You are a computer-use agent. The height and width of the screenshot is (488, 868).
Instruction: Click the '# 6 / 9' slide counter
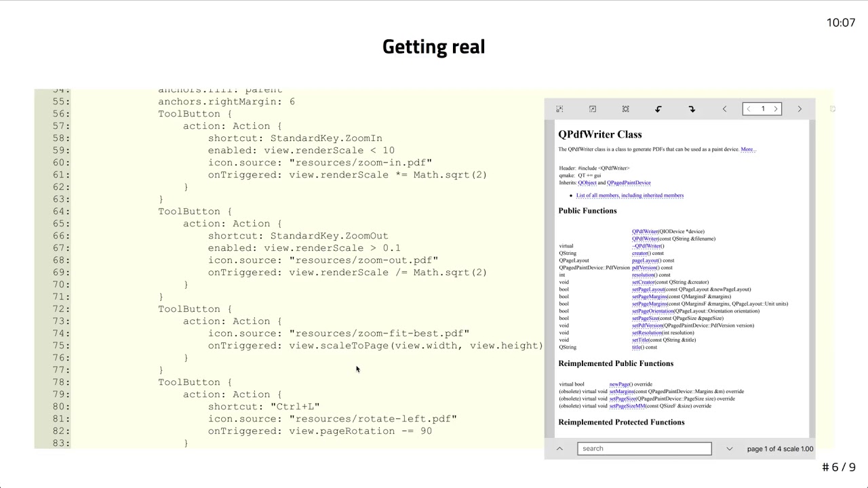point(839,467)
